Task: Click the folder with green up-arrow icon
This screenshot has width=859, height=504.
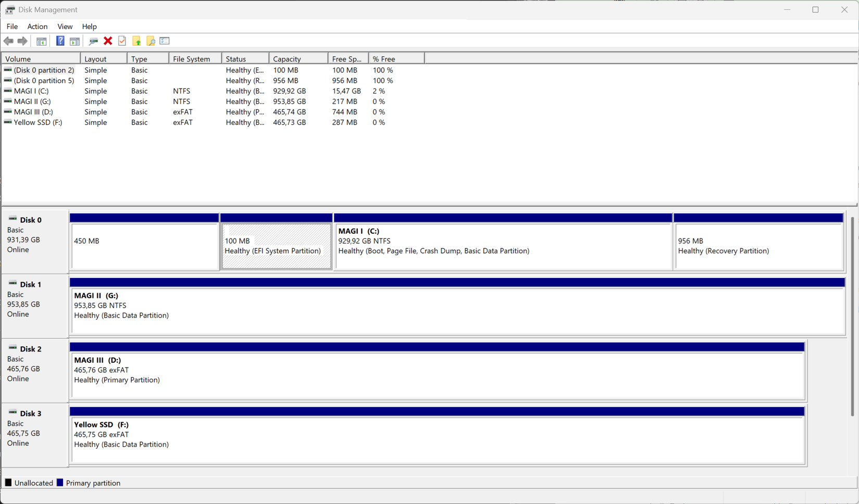Action: (137, 41)
